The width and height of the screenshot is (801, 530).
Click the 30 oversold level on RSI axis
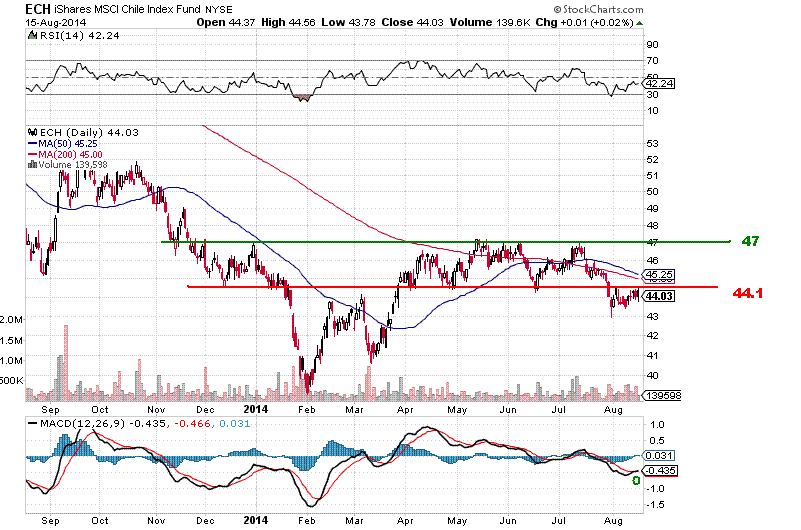click(652, 94)
